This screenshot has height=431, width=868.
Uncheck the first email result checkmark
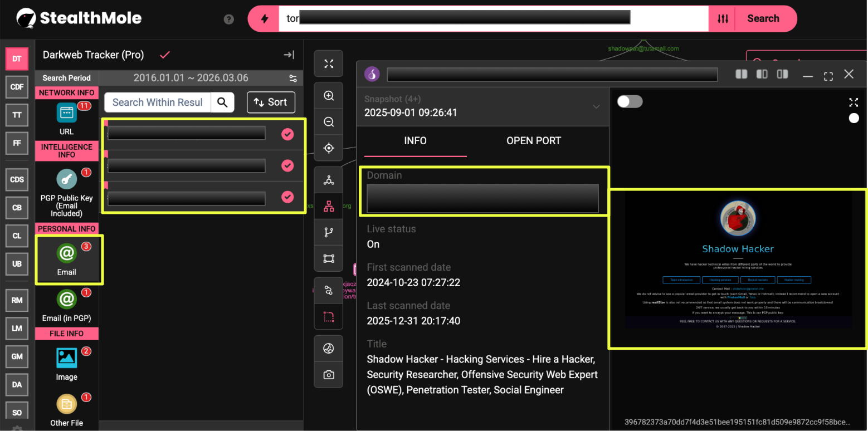(x=287, y=134)
